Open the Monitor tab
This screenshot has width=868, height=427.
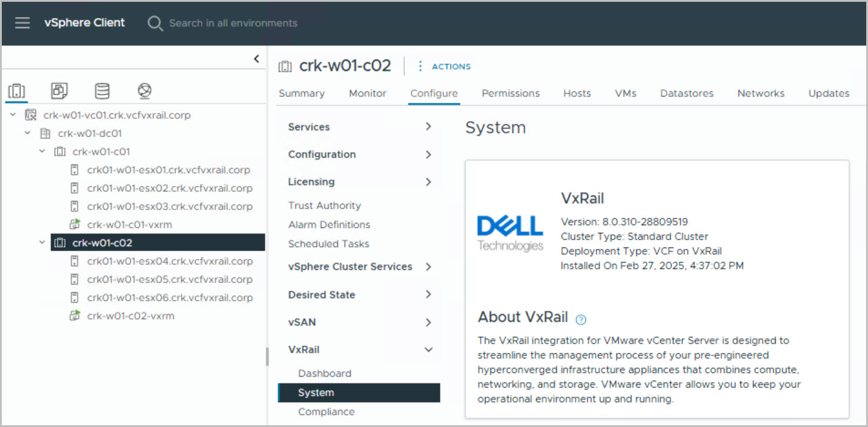(x=367, y=93)
